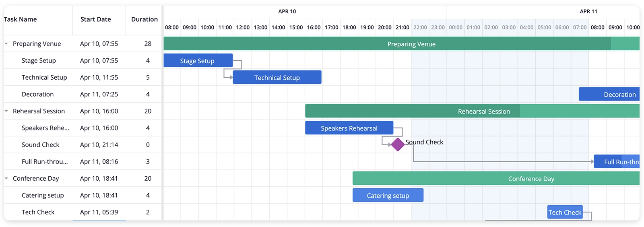Image resolution: width=644 pixels, height=227 pixels.
Task: Click the Conference Day task name
Action: pyautogui.click(x=36, y=178)
